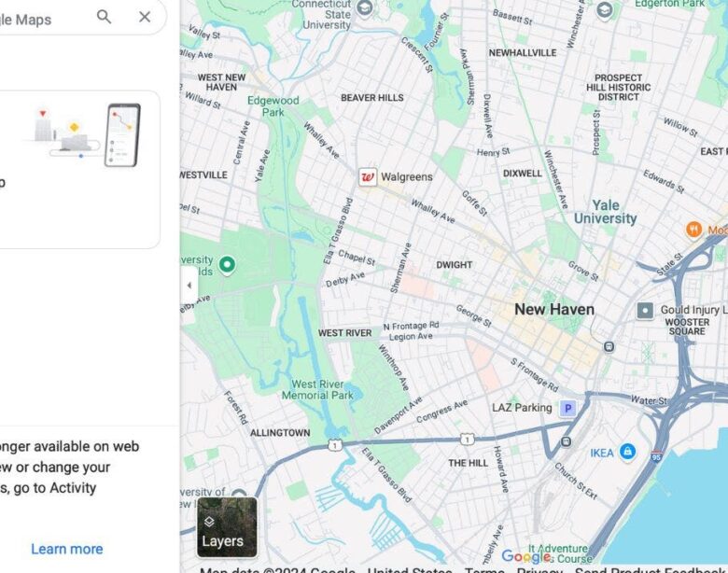This screenshot has height=573, width=728.
Task: Select the Walgreens store marker
Action: click(x=367, y=177)
